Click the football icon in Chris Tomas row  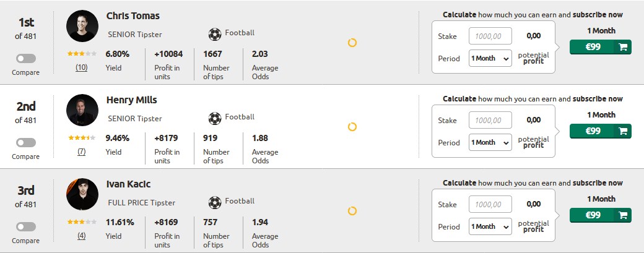pyautogui.click(x=215, y=35)
